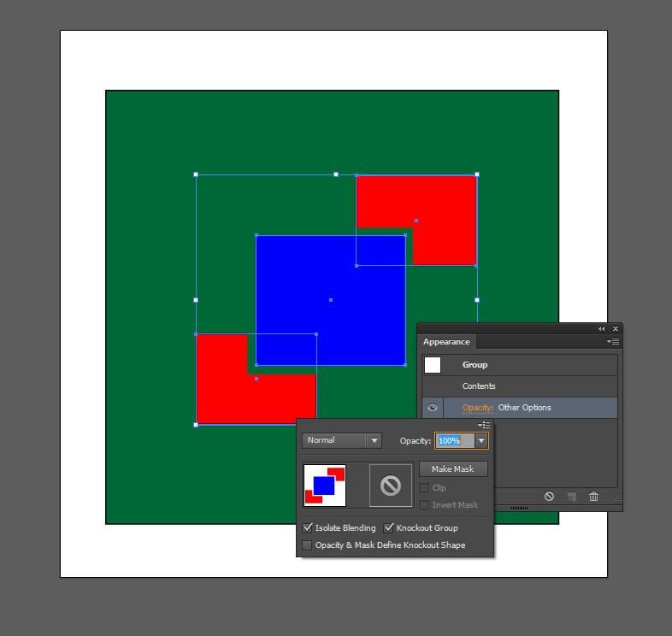Screen dimensions: 672x636
Task: Open the Appearance panel flyout menu
Action: tap(612, 342)
